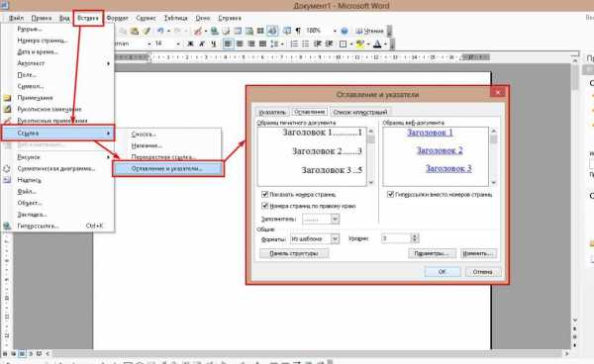Click the Параметры... button
Viewport: 594px width, 364px height.
click(x=432, y=253)
